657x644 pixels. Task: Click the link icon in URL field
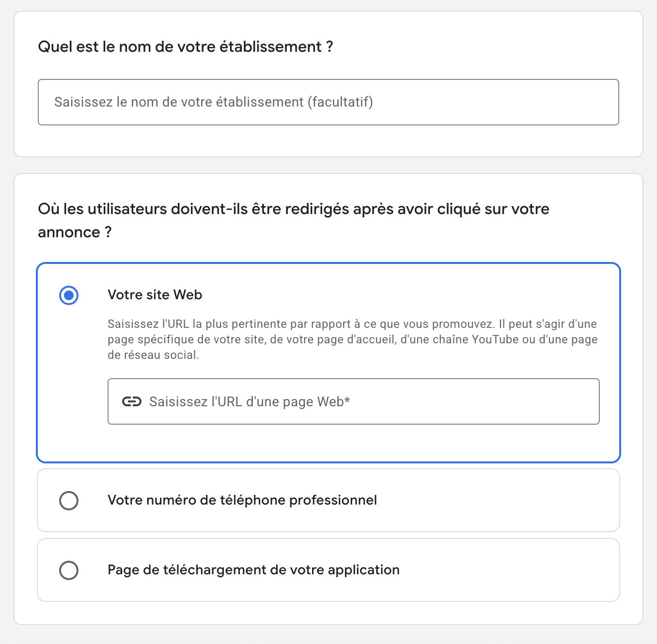[x=131, y=401]
